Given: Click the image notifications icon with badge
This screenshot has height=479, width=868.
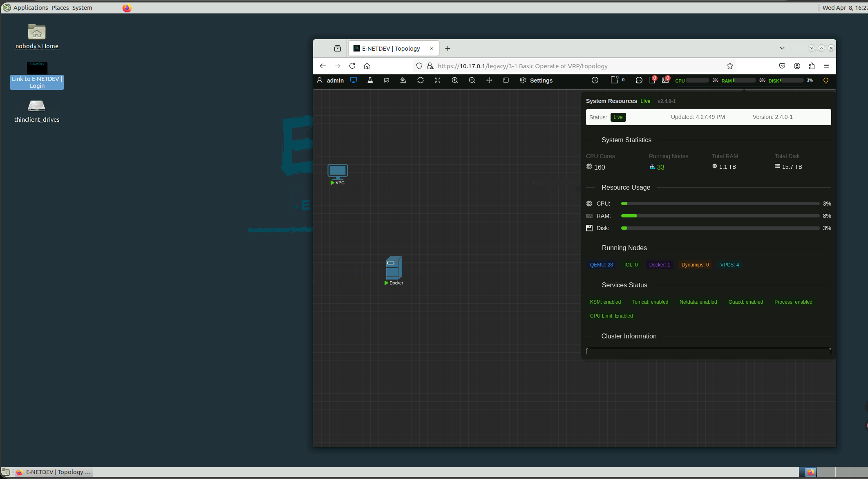Looking at the screenshot, I should click(x=666, y=80).
